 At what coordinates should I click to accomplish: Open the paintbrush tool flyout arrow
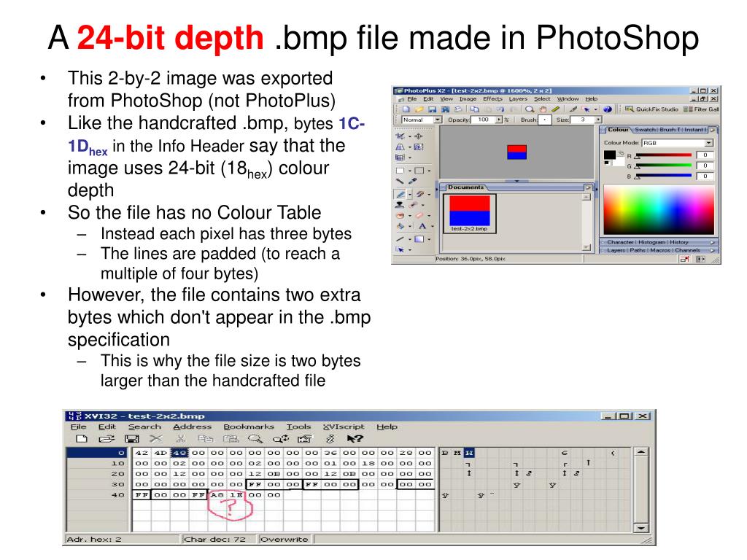[410, 194]
